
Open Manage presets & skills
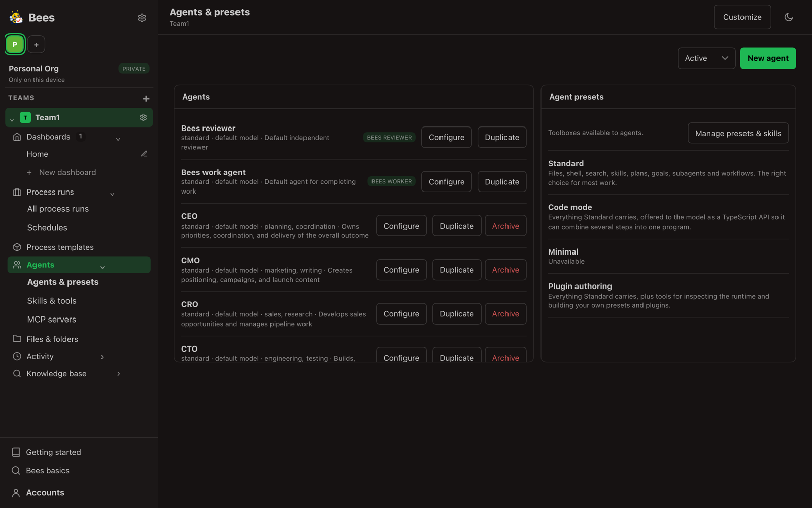click(738, 133)
